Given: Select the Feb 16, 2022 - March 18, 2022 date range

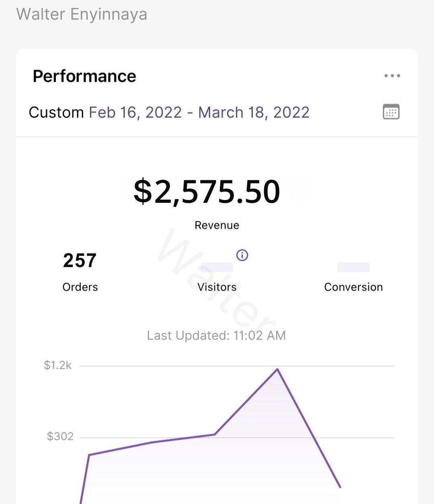Looking at the screenshot, I should click(199, 112).
